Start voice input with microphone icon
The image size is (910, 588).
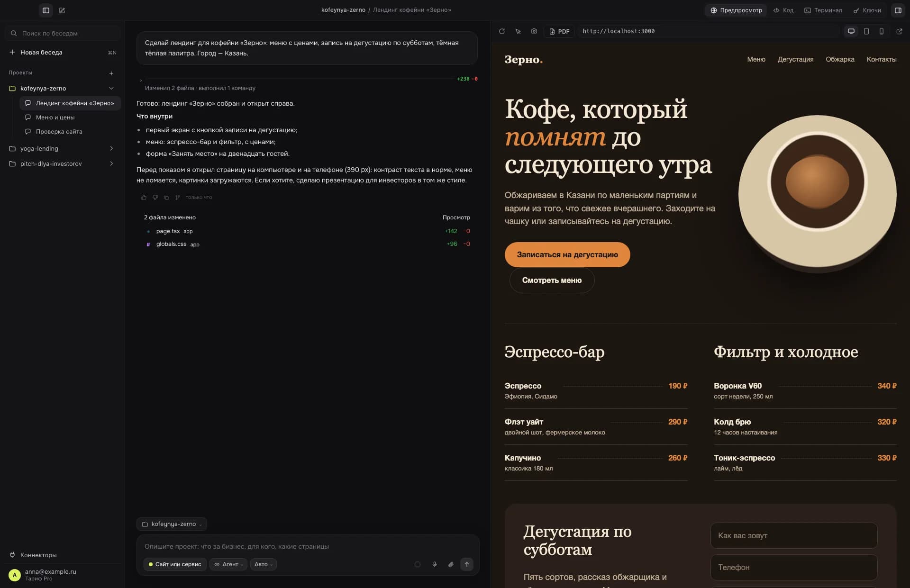[434, 564]
